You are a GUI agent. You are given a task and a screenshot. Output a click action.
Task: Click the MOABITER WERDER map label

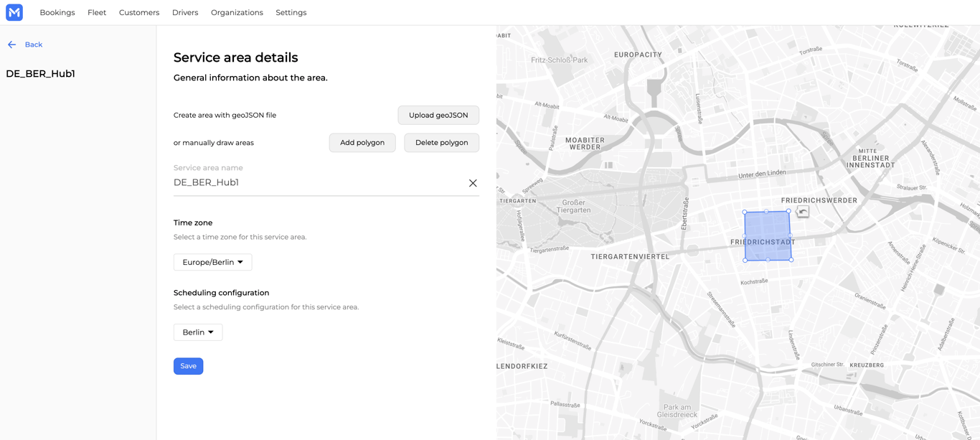585,144
